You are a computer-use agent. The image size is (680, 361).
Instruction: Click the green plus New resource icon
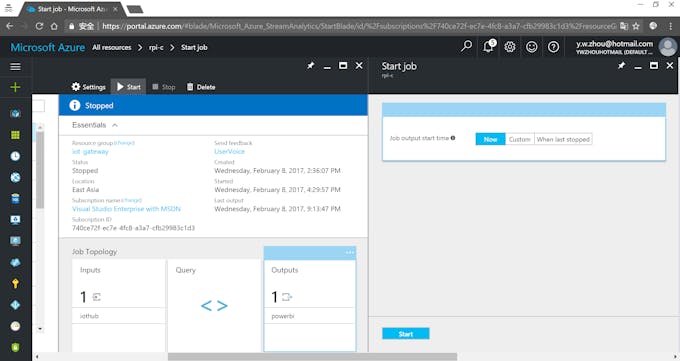[15, 87]
